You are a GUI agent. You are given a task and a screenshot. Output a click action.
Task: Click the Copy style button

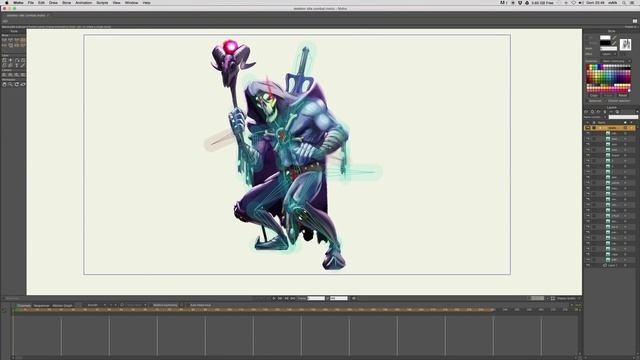click(594, 96)
